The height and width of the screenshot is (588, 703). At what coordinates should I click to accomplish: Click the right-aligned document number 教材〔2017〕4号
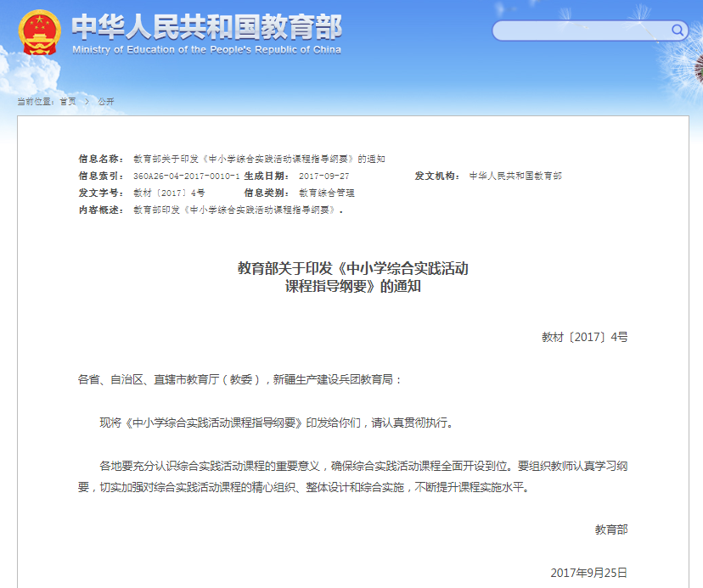(585, 337)
